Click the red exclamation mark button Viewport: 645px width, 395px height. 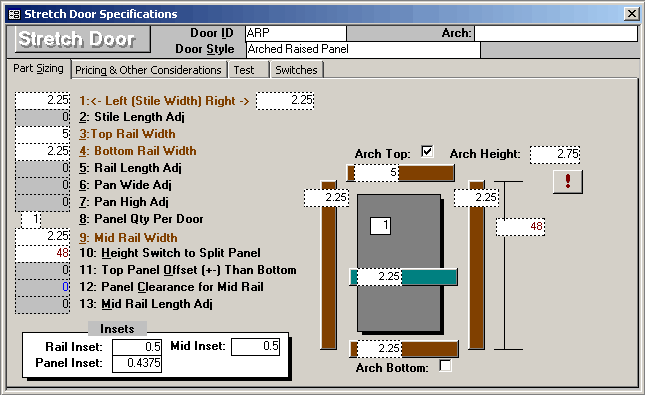(x=568, y=181)
